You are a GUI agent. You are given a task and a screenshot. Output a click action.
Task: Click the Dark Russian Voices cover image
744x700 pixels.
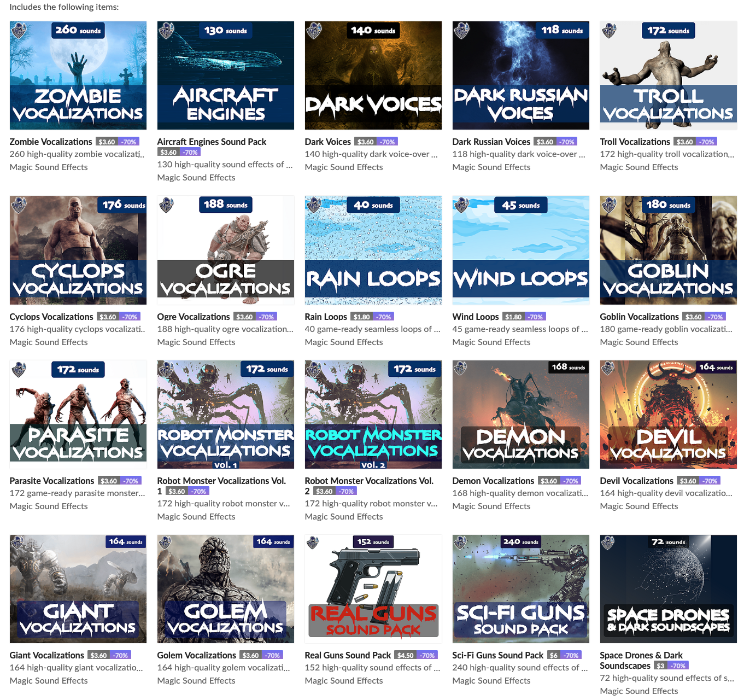point(521,75)
